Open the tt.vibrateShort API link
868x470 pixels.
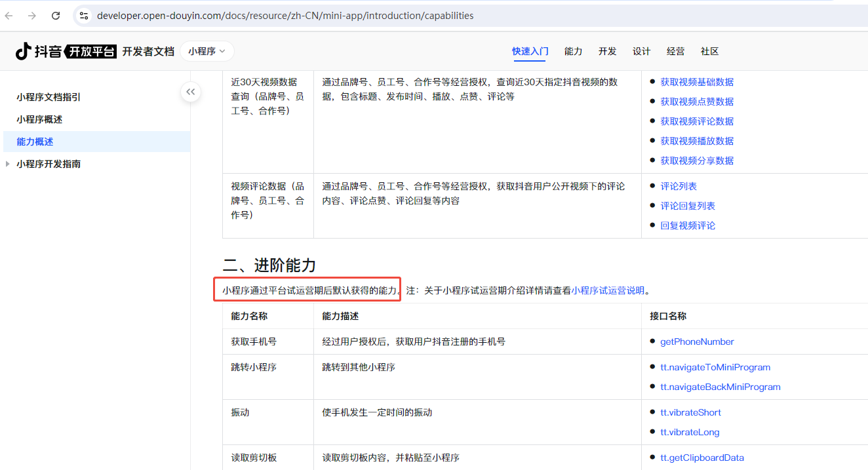[690, 412]
